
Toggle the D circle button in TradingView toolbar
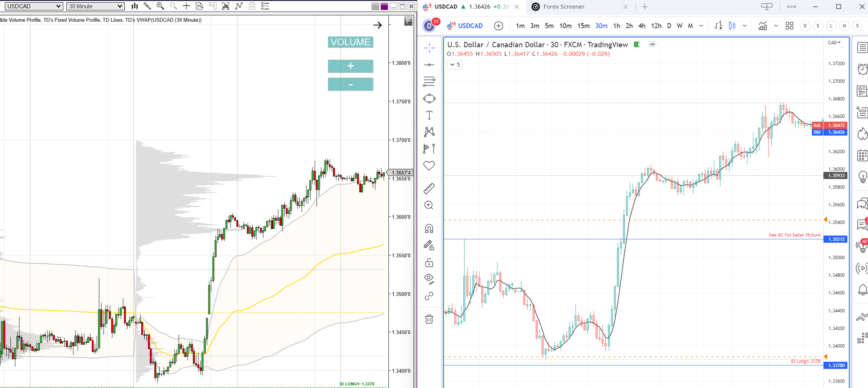pyautogui.click(x=805, y=26)
